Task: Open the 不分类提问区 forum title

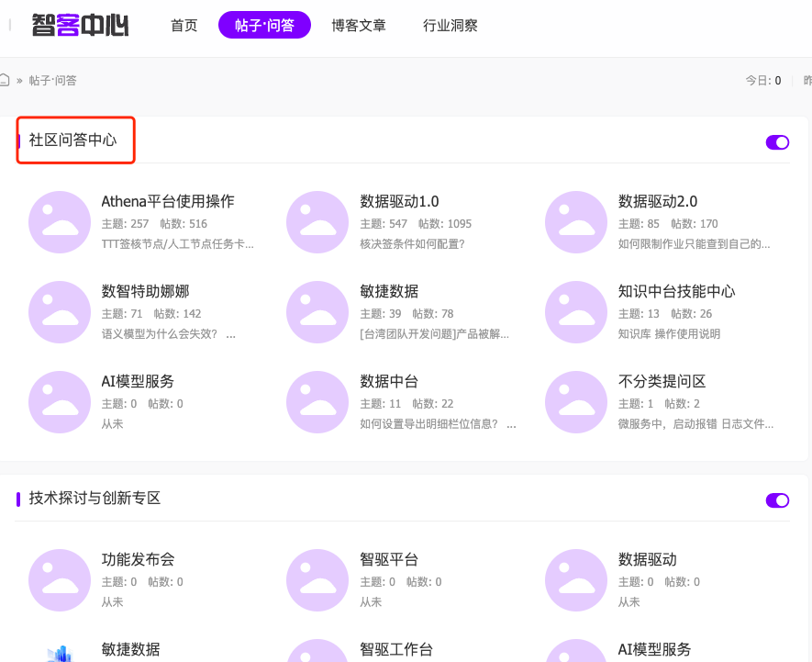Action: coord(662,382)
